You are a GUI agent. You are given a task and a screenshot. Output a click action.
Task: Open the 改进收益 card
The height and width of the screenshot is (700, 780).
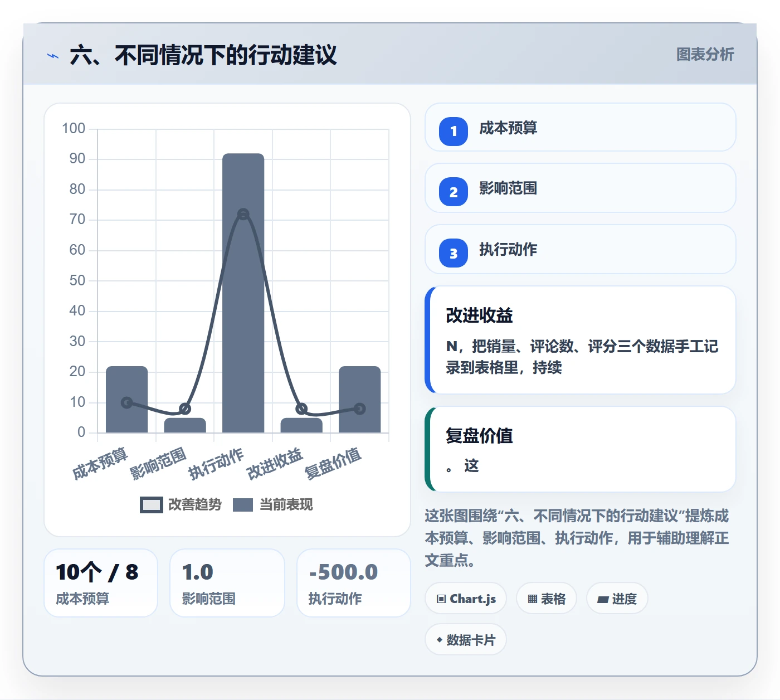[581, 340]
